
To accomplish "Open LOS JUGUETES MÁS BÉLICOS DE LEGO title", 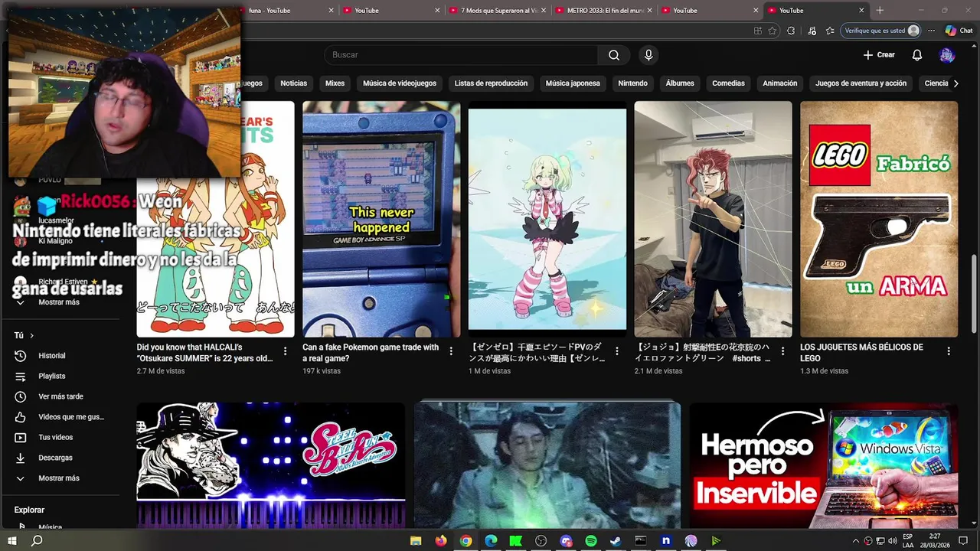I will click(861, 353).
